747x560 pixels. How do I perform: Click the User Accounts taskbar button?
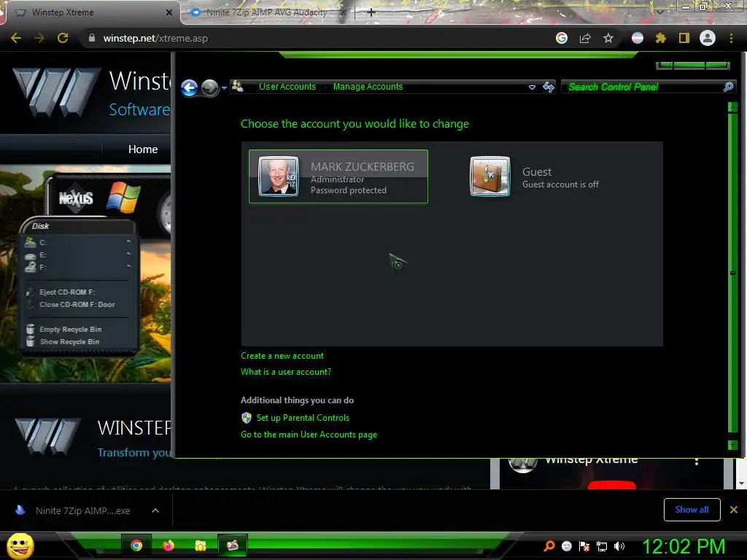point(233,545)
